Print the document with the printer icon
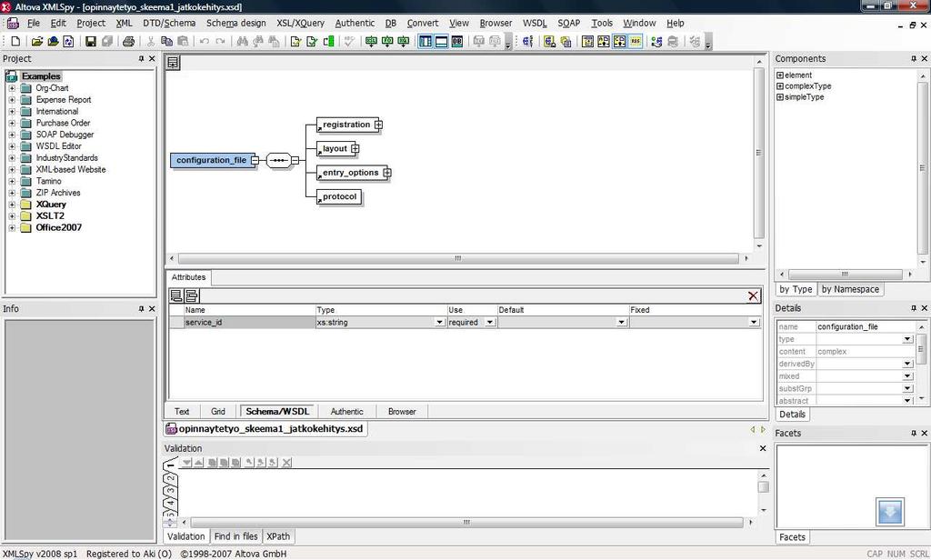The height and width of the screenshot is (560, 931). coord(128,42)
